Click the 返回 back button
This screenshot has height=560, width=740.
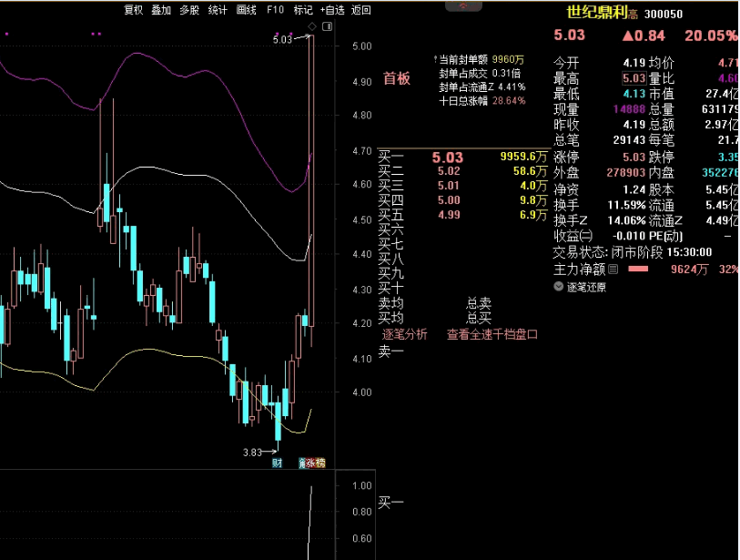[x=361, y=10]
